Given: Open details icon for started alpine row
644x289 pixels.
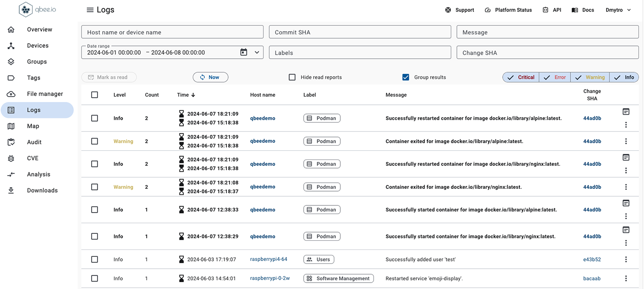Looking at the screenshot, I should click(626, 203).
